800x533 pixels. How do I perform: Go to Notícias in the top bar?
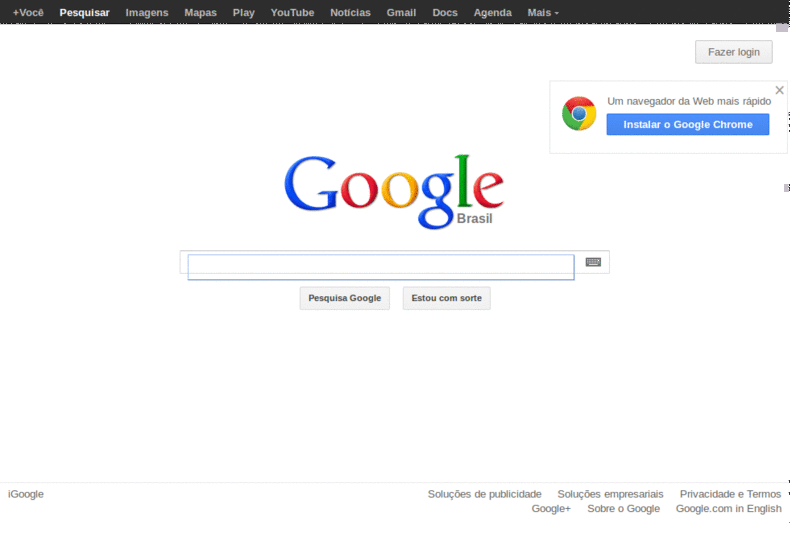(350, 12)
